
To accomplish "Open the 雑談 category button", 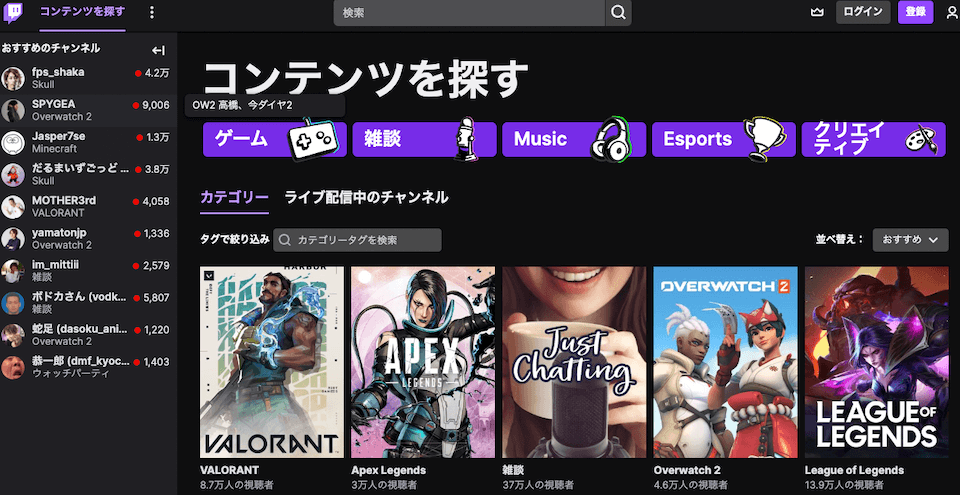I will point(424,139).
